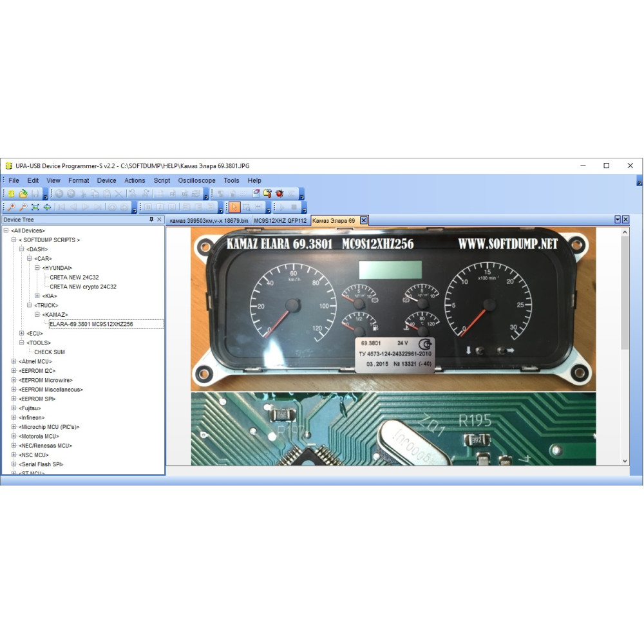Expand the Atmel MCU node
644x644 pixels.
pyautogui.click(x=14, y=361)
